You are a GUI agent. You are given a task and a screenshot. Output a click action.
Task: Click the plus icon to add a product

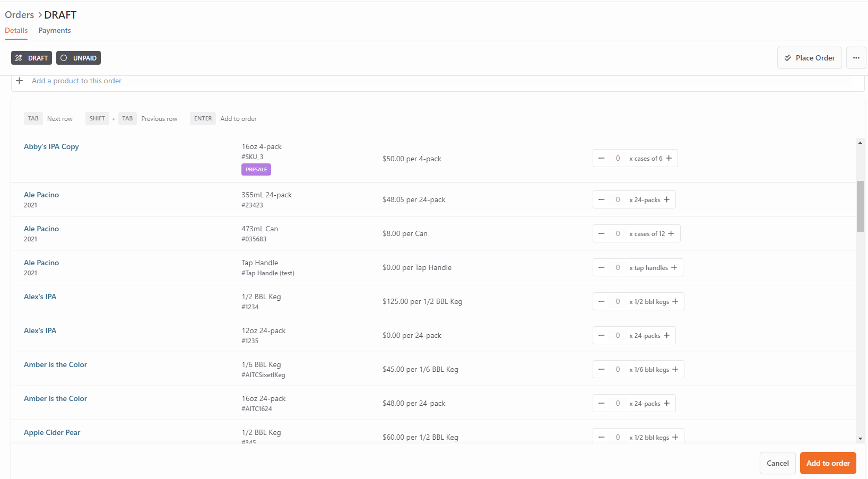tap(20, 81)
